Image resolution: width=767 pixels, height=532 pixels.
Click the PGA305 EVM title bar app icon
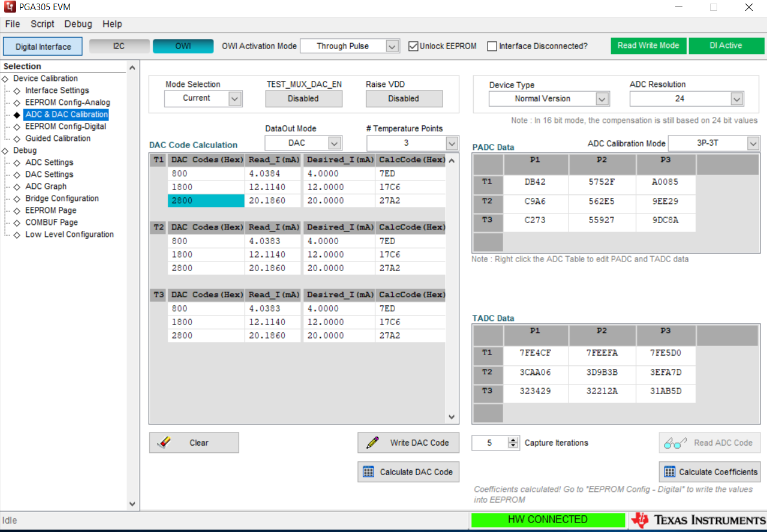pos(10,7)
